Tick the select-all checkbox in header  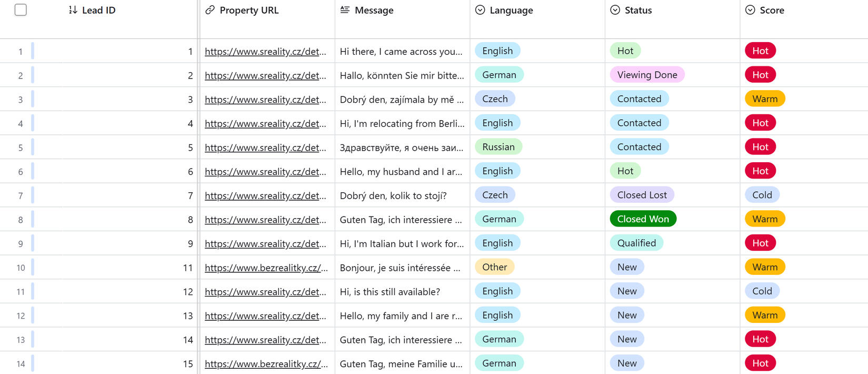click(21, 10)
